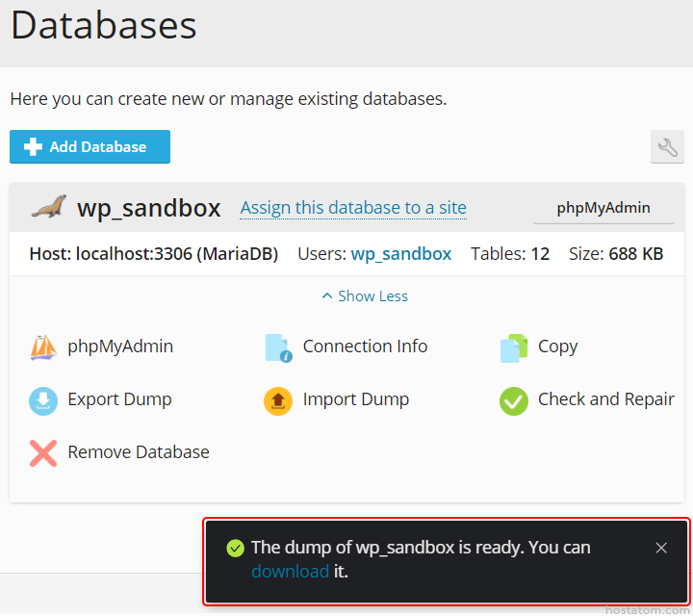693x616 pixels.
Task: Open the wrench settings icon
Action: (667, 147)
